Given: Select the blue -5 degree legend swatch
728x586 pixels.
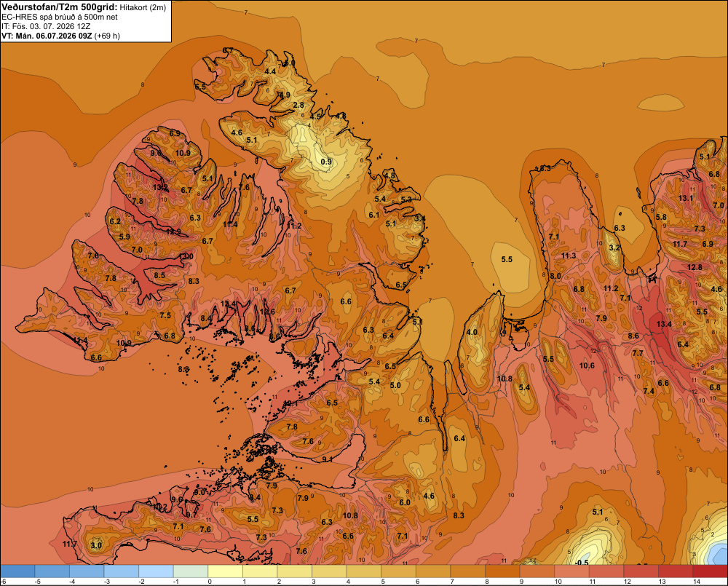Looking at the screenshot, I should [52, 571].
